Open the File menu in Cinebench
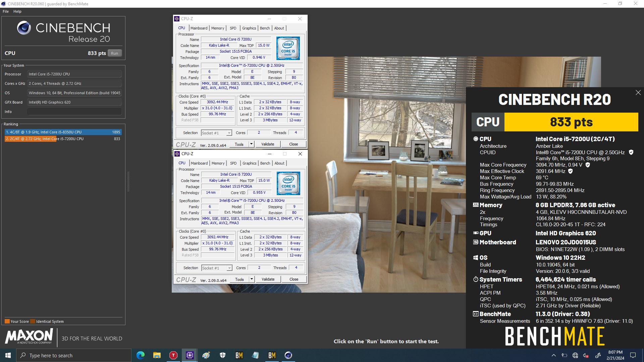The height and width of the screenshot is (362, 644). tap(6, 11)
